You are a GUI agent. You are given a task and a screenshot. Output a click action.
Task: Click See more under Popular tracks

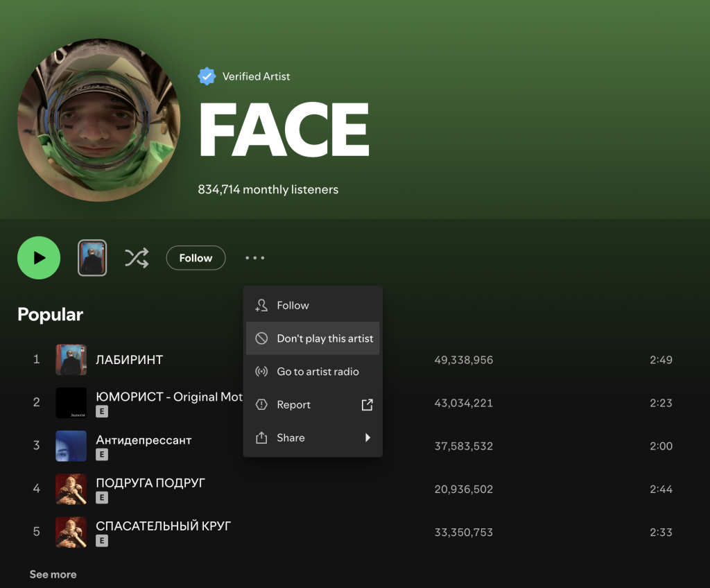53,574
